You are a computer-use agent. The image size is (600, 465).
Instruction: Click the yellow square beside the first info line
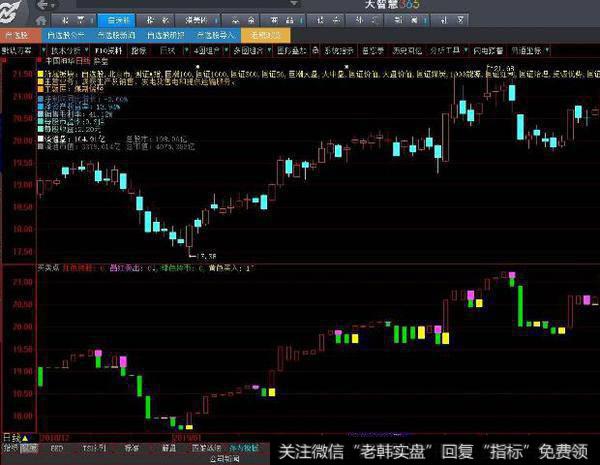point(40,73)
